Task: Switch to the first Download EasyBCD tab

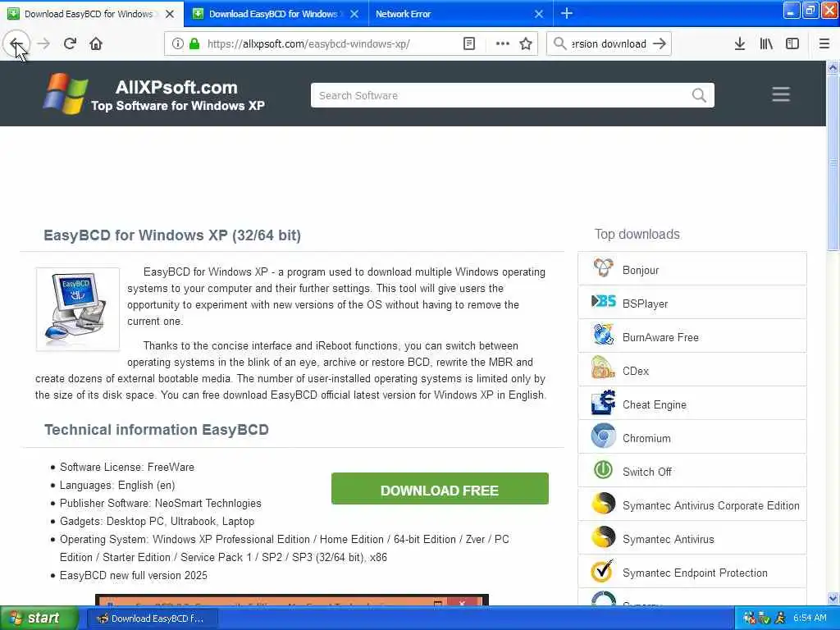Action: click(89, 14)
